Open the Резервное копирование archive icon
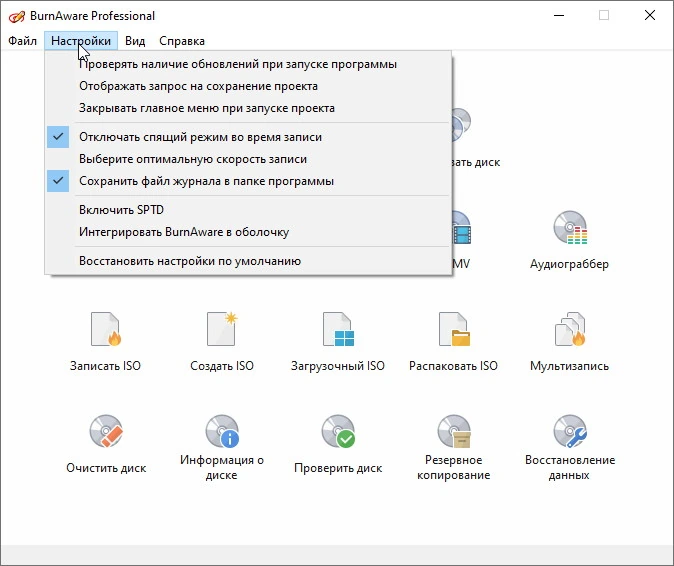 pyautogui.click(x=454, y=431)
